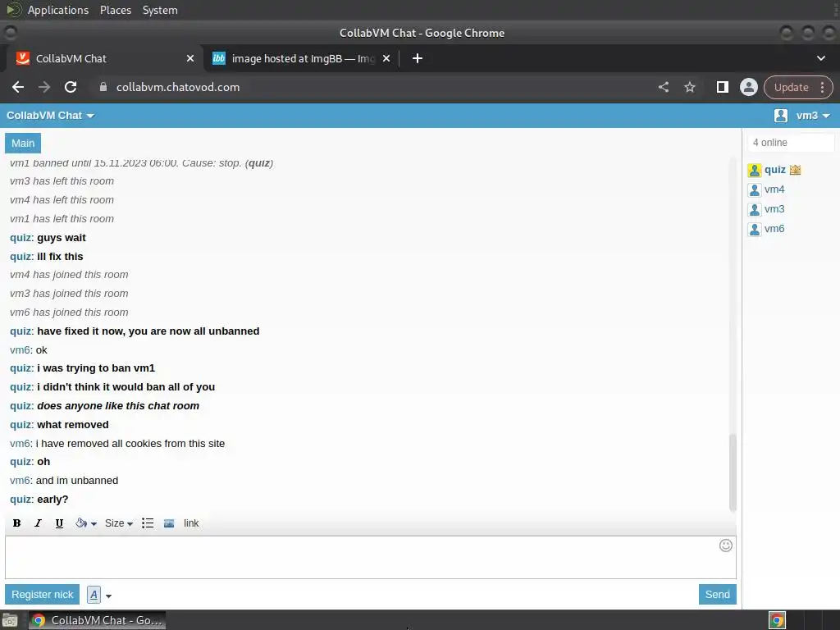The image size is (840, 630).
Task: Open the nick text style dropdown arrow
Action: [108, 596]
